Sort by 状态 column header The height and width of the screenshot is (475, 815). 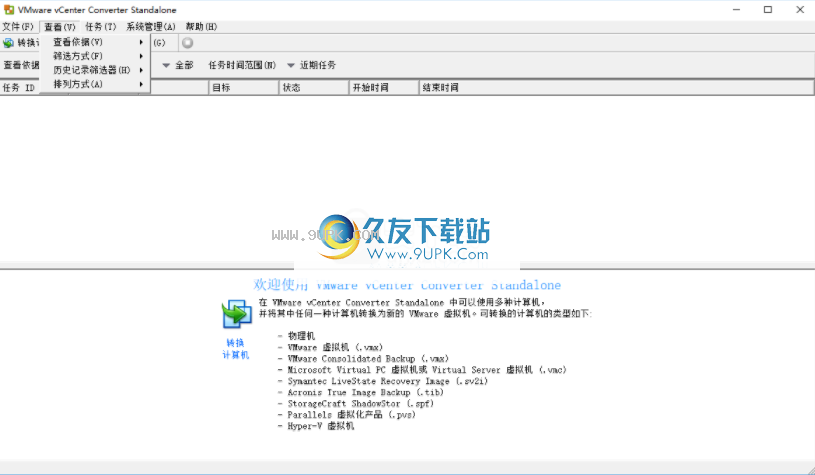coord(314,88)
